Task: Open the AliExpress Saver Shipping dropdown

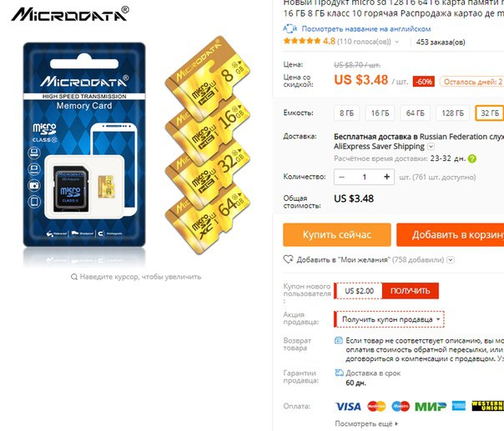Action: pyautogui.click(x=431, y=147)
